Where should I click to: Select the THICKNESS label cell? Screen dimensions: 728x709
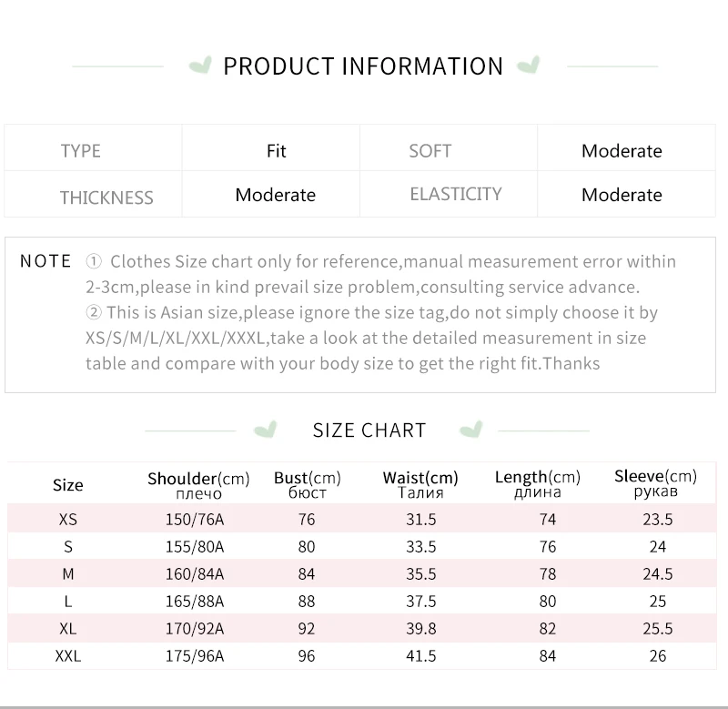coord(106,198)
